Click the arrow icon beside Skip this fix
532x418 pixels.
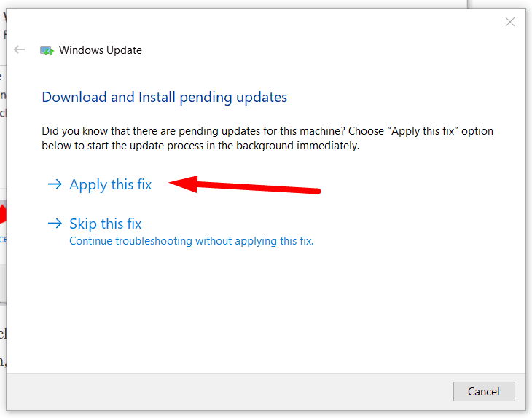point(55,223)
